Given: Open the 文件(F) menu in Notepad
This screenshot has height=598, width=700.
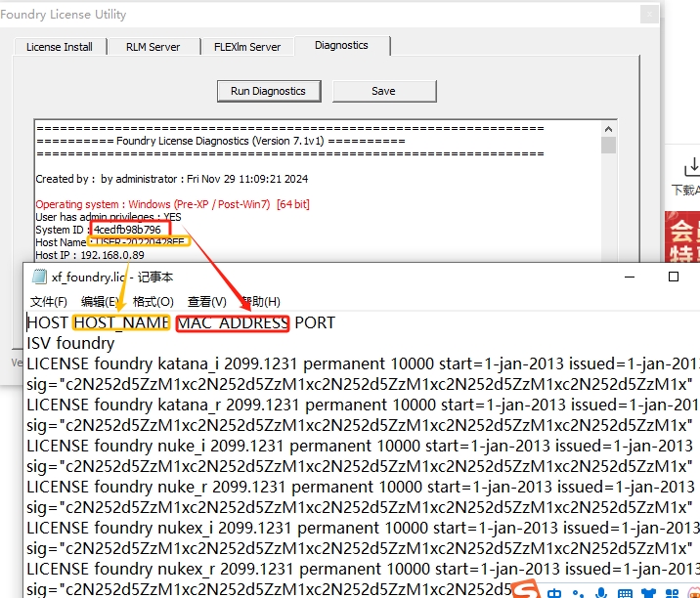Looking at the screenshot, I should (49, 301).
